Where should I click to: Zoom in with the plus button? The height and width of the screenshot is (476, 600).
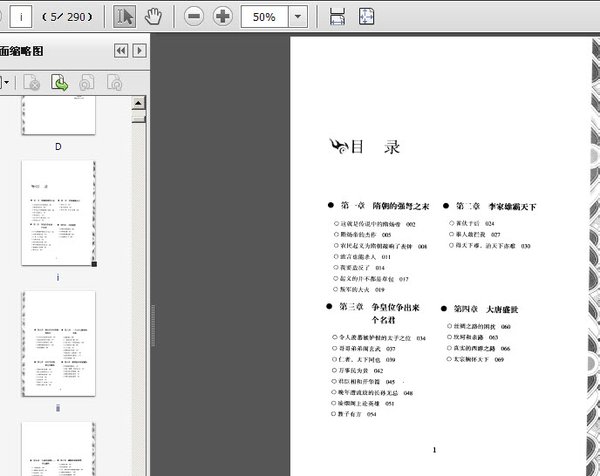pos(223,16)
